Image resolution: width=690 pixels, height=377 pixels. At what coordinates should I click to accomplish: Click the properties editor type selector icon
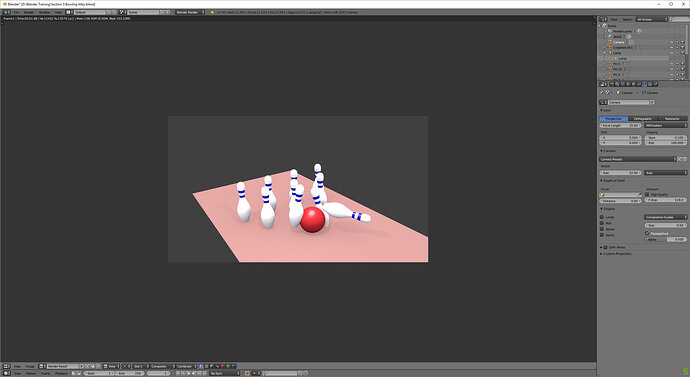[603, 84]
